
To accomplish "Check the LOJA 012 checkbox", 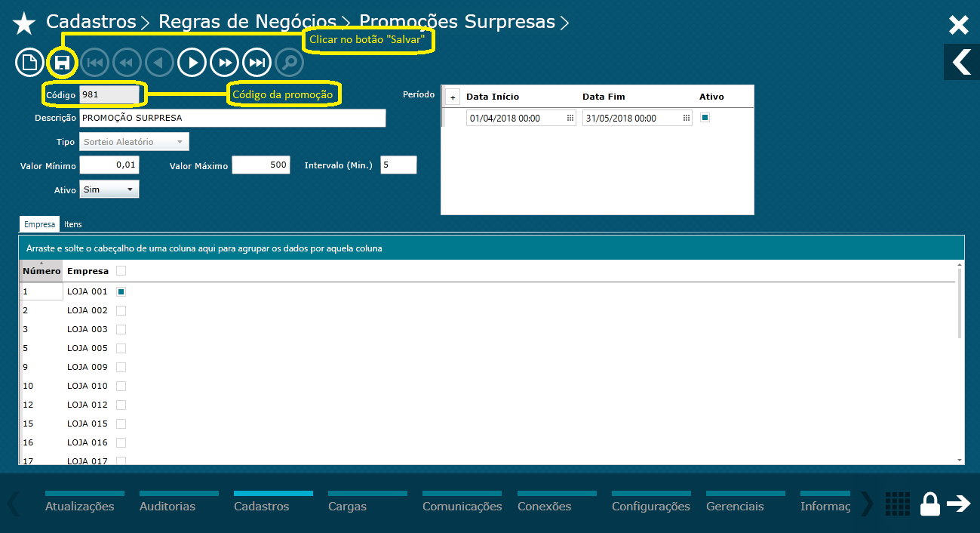I will pos(121,405).
